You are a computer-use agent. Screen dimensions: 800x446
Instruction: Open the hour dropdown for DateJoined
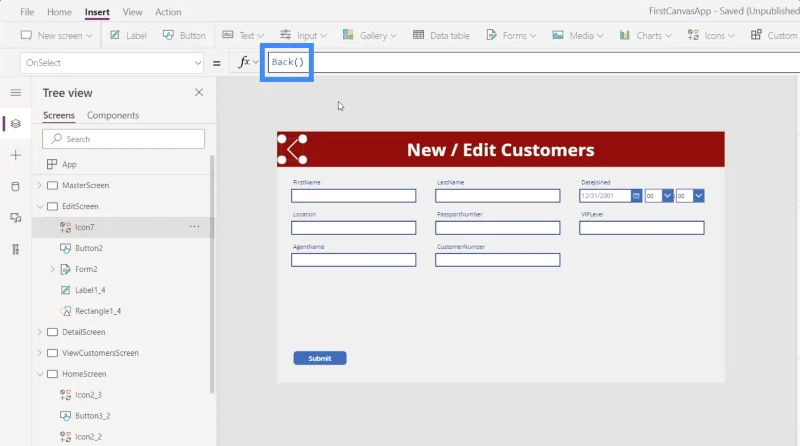pyautogui.click(x=667, y=195)
